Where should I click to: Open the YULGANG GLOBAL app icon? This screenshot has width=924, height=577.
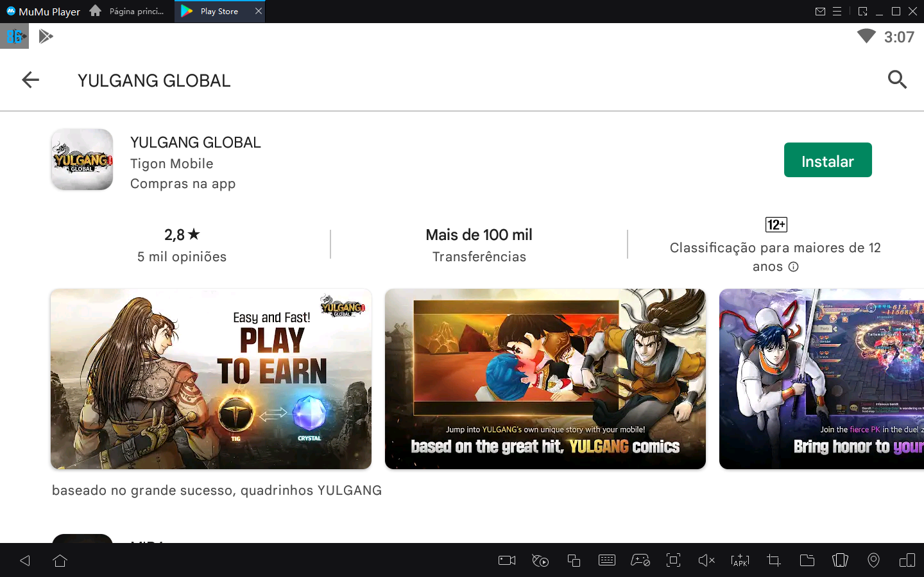click(82, 159)
